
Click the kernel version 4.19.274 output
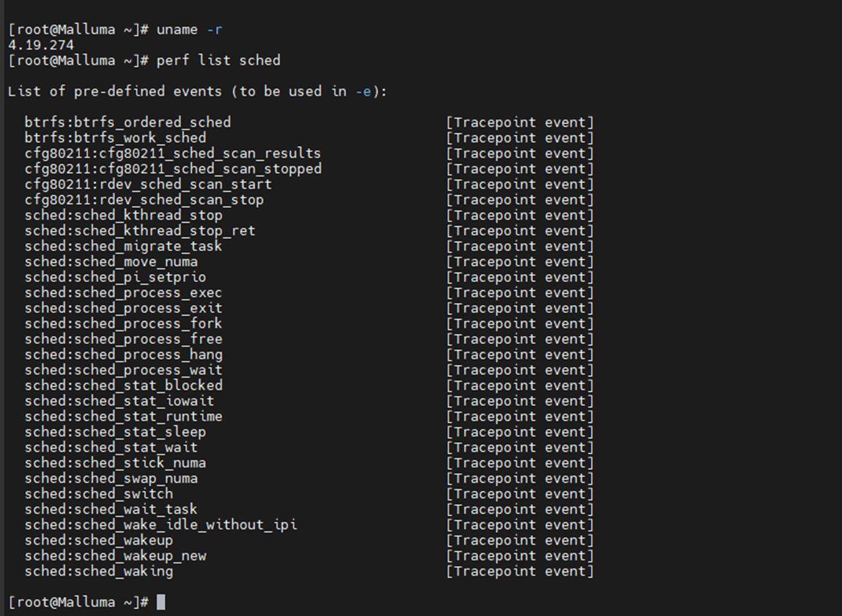point(41,46)
